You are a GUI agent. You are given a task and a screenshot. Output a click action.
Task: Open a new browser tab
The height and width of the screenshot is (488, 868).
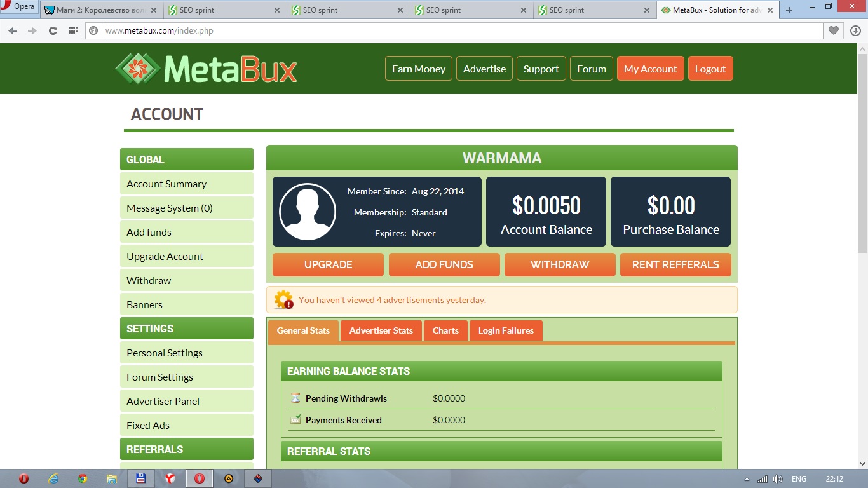pyautogui.click(x=789, y=10)
